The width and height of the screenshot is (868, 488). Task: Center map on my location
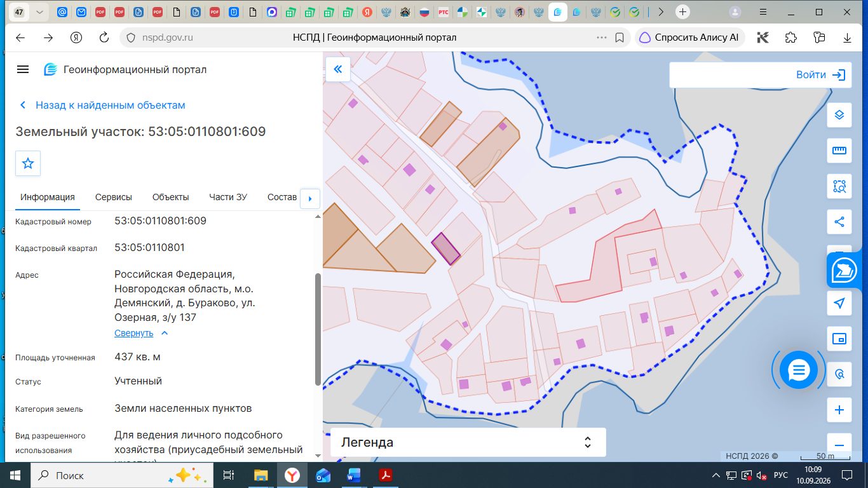[x=839, y=303]
